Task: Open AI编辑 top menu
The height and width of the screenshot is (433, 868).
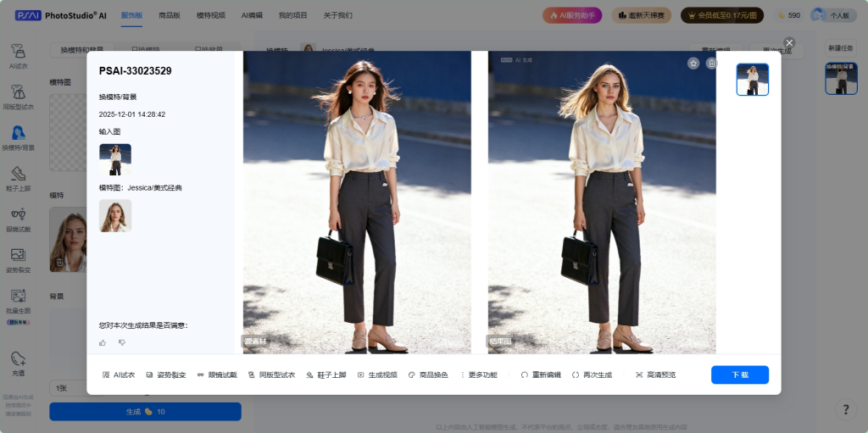Action: click(x=252, y=15)
